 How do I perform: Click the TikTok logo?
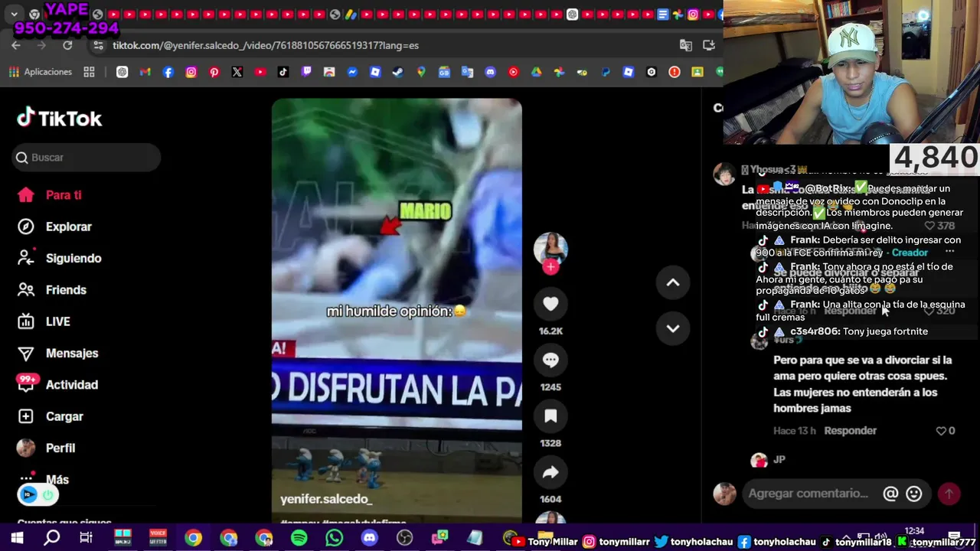point(60,118)
